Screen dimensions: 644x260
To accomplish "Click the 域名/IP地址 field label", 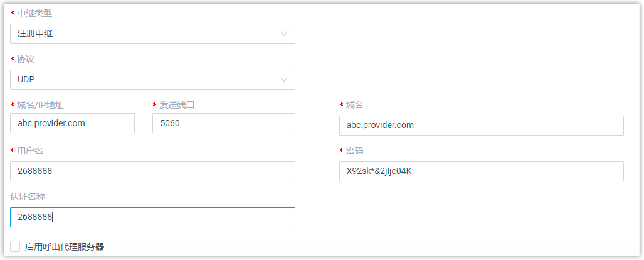I will pos(41,105).
